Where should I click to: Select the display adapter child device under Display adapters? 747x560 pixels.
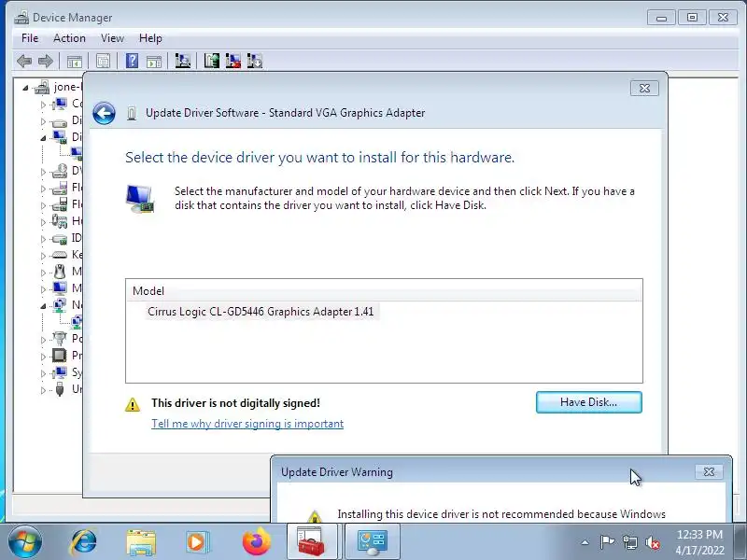(x=77, y=153)
